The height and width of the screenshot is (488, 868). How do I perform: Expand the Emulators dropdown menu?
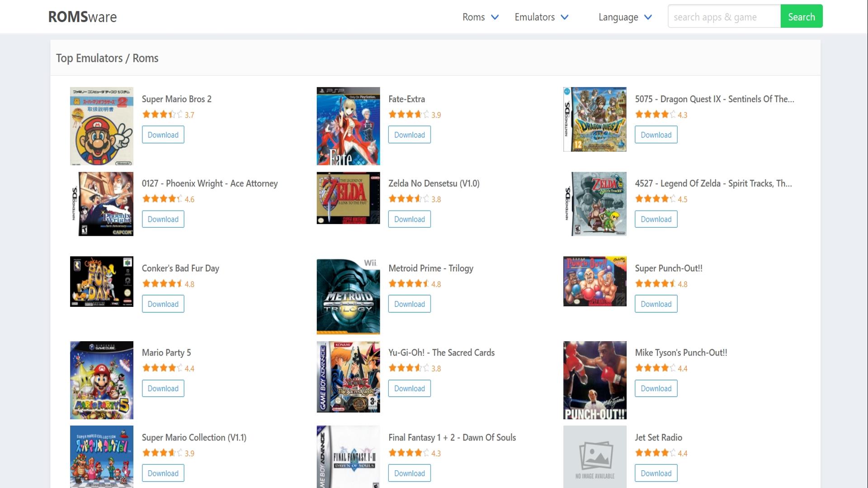click(541, 17)
